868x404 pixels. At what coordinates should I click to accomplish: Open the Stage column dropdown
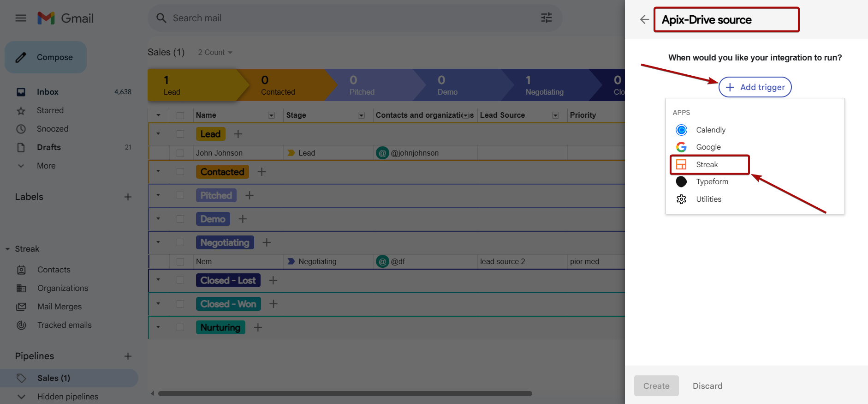click(362, 115)
